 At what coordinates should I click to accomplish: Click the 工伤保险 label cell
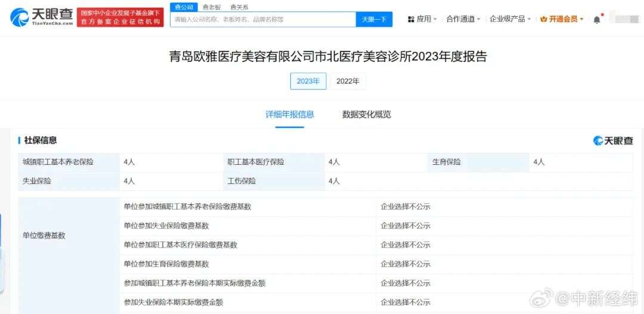point(274,181)
